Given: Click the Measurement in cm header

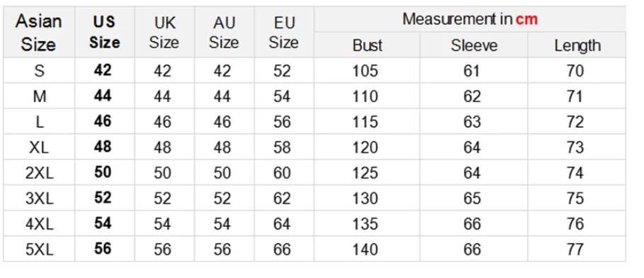Looking at the screenshot, I should (470, 19).
